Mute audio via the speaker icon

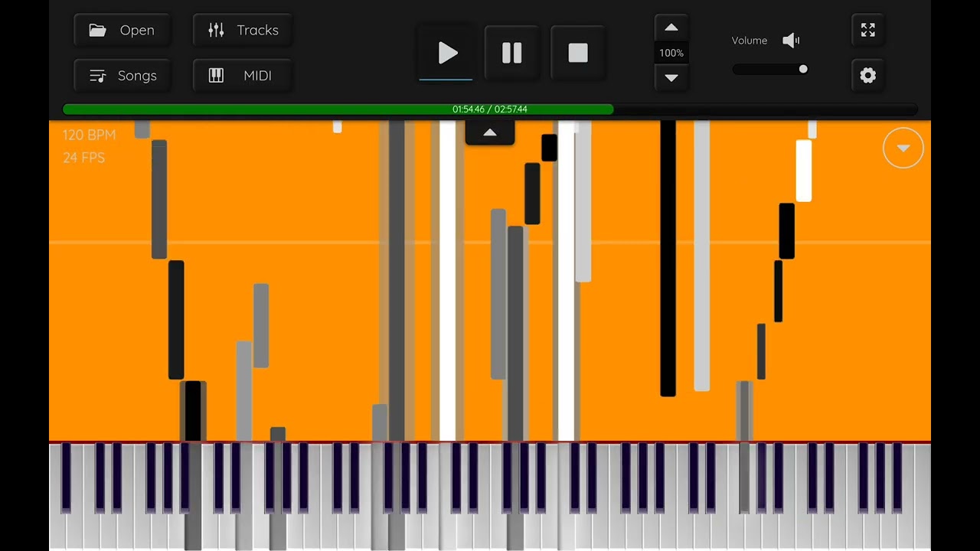791,41
